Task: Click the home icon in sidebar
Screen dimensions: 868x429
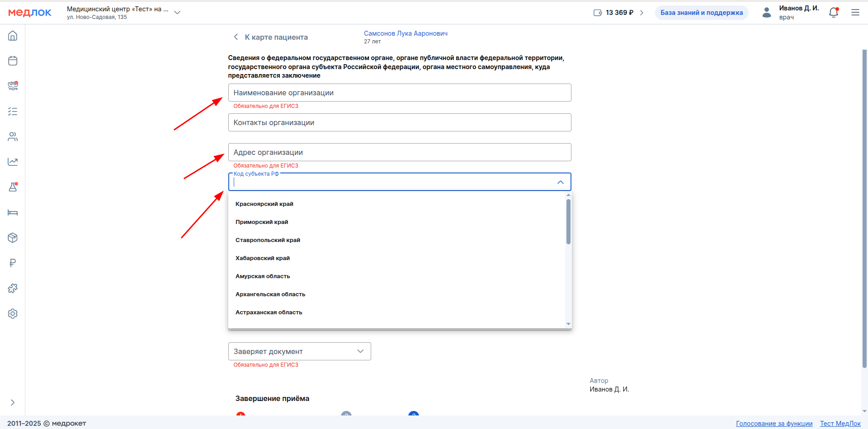Action: [x=13, y=36]
